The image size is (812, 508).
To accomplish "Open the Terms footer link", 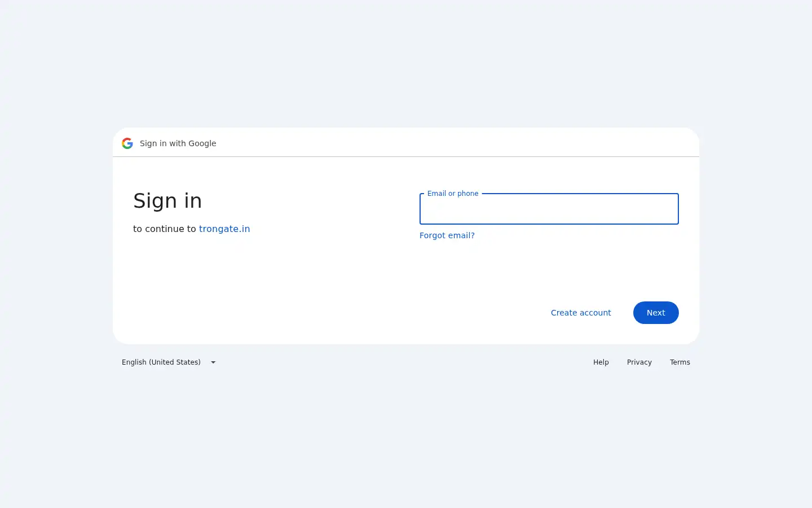I will pyautogui.click(x=680, y=362).
